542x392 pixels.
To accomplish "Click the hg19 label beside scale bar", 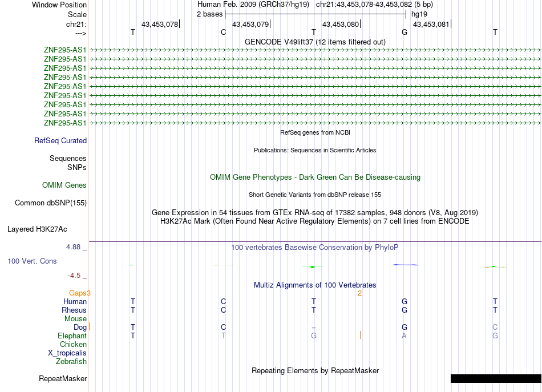I will point(419,14).
